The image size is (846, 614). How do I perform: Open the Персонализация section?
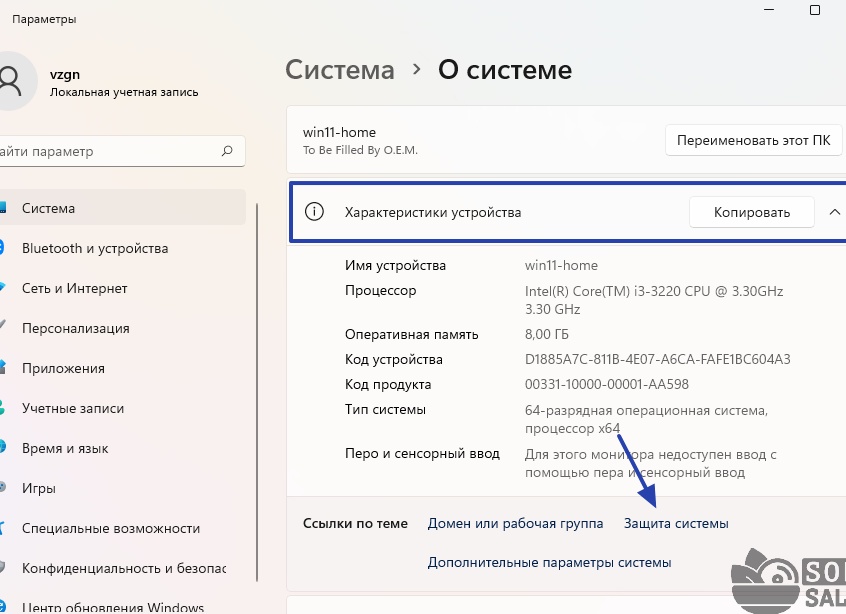point(122,328)
